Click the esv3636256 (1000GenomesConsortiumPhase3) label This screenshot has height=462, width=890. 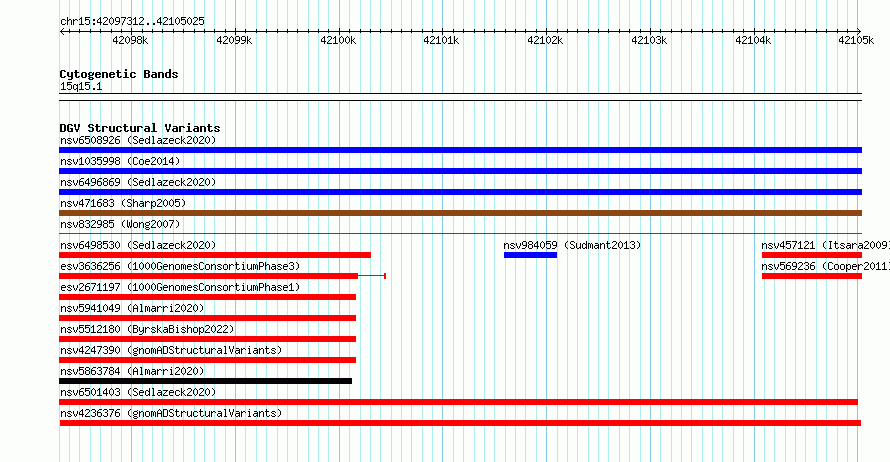pyautogui.click(x=180, y=266)
